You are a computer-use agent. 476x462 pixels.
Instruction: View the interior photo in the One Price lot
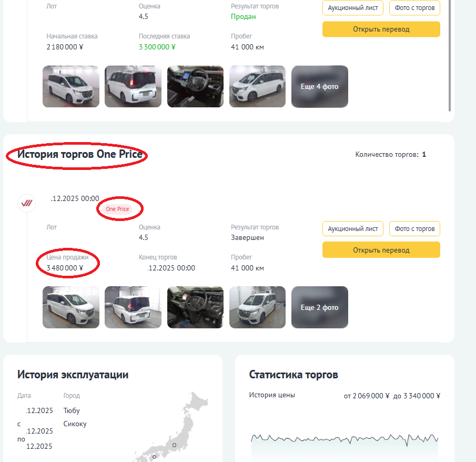point(195,307)
